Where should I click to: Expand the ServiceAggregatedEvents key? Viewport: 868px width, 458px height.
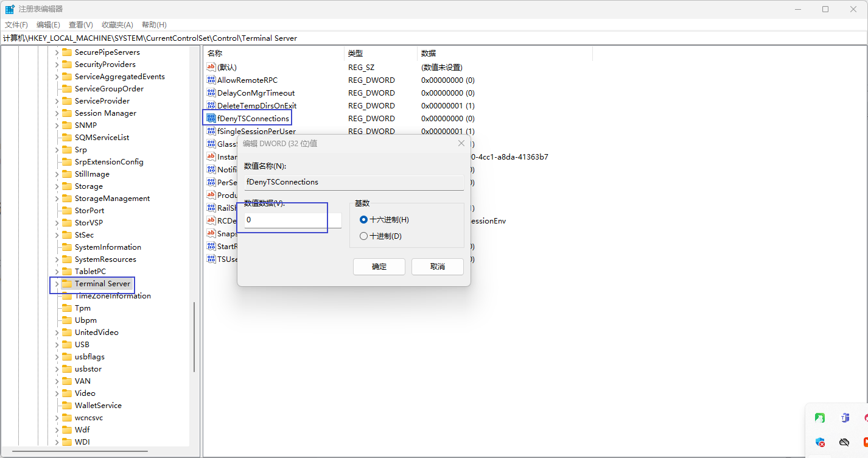(x=57, y=76)
